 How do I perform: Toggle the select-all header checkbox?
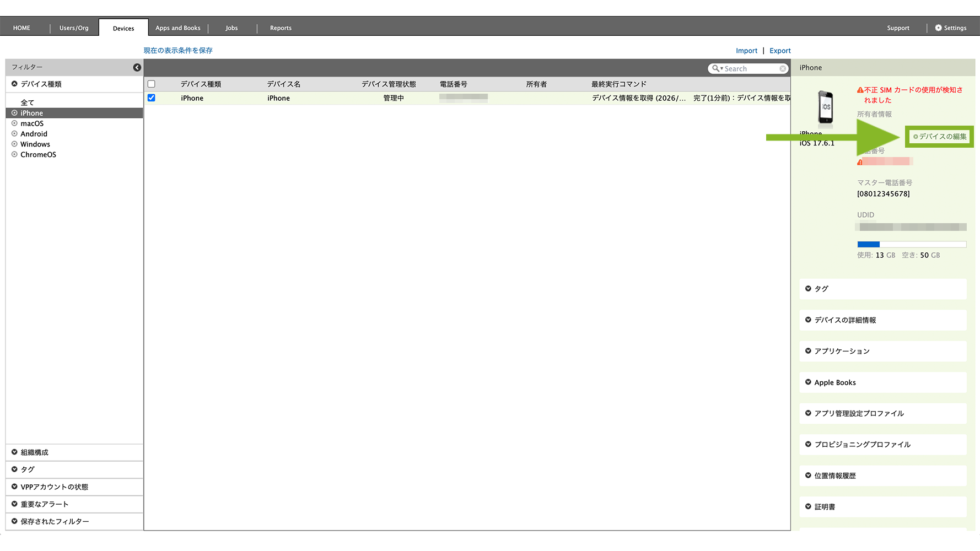tap(152, 84)
